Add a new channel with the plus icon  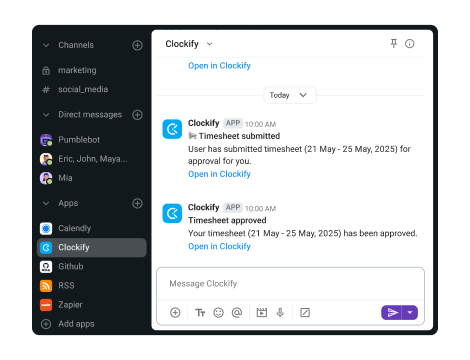point(137,45)
